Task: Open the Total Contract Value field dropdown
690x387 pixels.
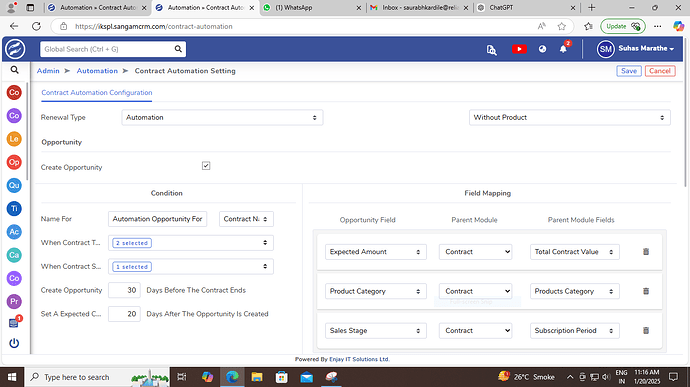Action: [x=574, y=252]
